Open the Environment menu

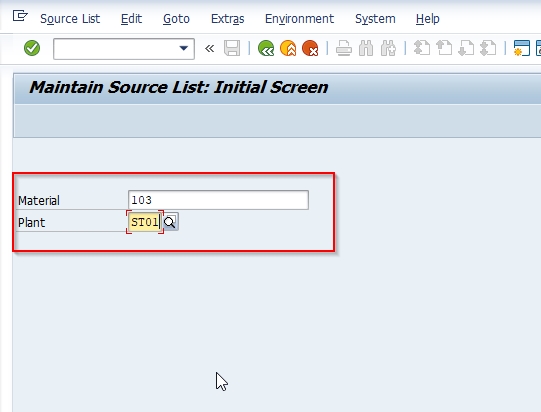(x=299, y=19)
